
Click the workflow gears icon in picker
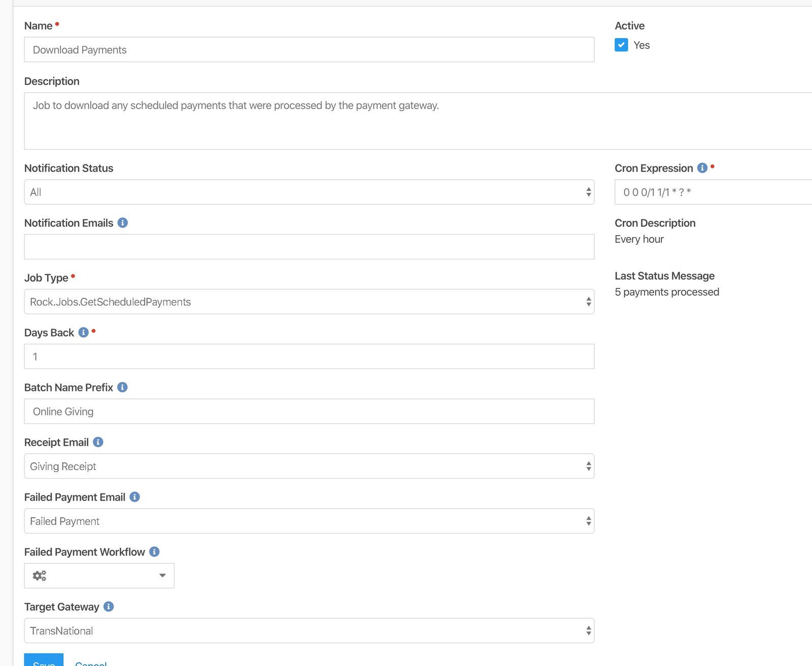[x=40, y=576]
